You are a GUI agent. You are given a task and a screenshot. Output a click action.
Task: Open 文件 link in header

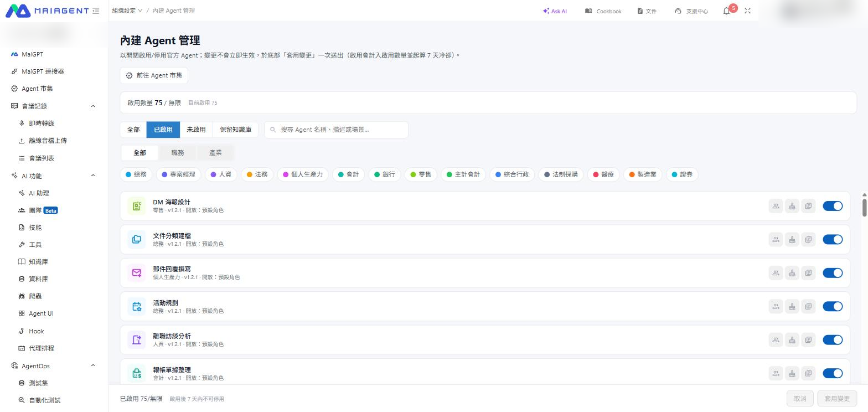(x=647, y=11)
